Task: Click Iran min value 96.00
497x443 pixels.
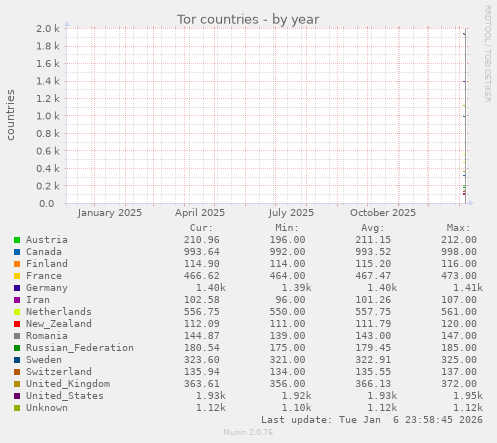Action: click(290, 300)
